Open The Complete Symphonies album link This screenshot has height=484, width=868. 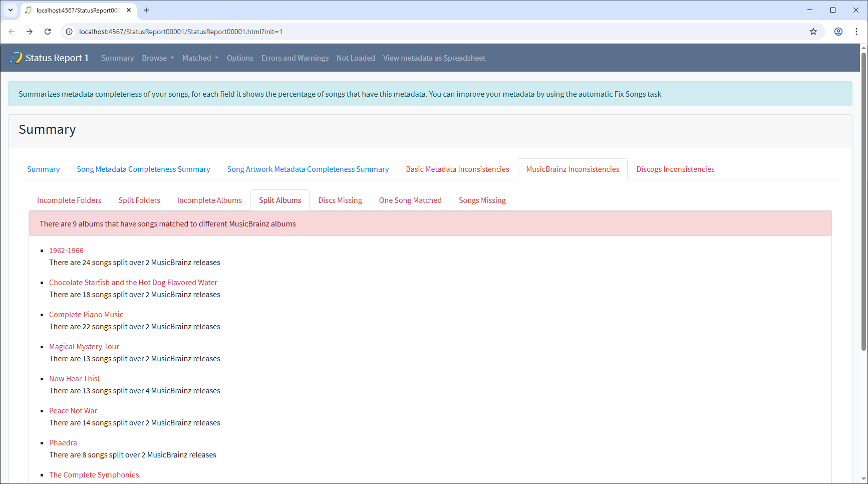94,475
